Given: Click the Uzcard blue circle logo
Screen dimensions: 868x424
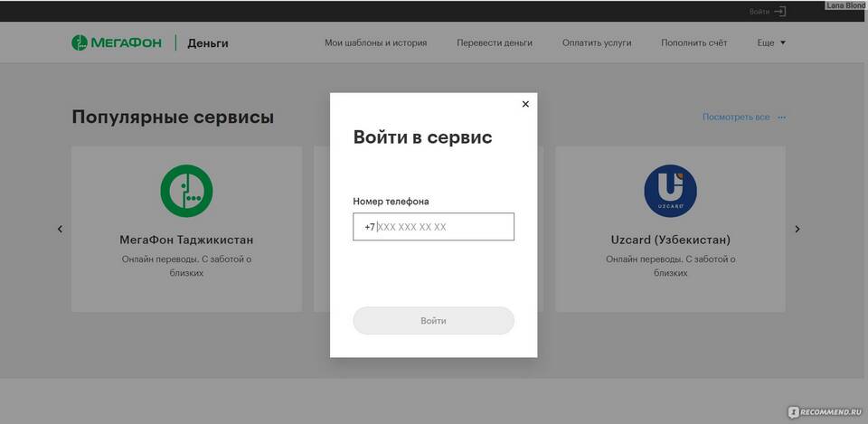Looking at the screenshot, I should [670, 191].
